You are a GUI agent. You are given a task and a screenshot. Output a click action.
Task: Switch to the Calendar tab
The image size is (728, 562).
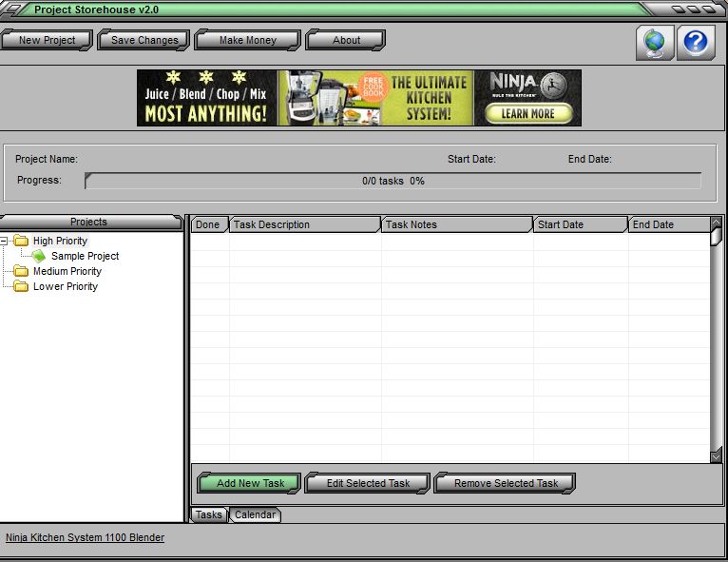[x=256, y=514]
